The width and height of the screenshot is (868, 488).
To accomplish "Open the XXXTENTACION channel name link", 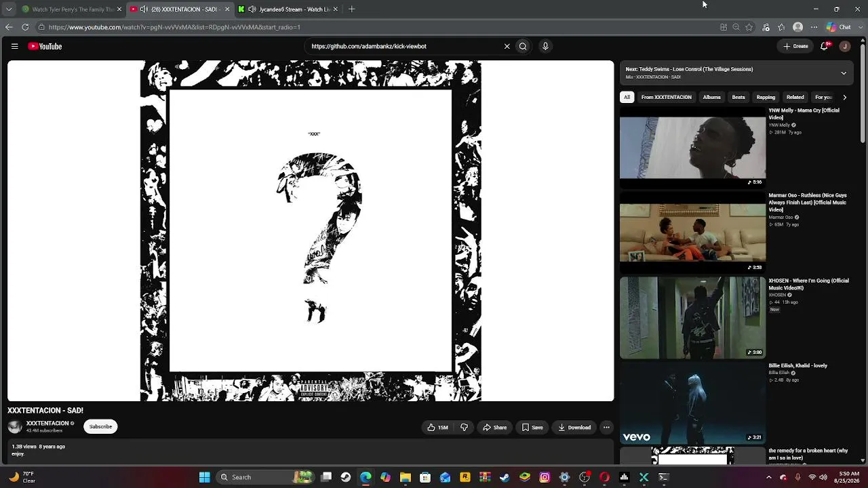I will pyautogui.click(x=47, y=424).
